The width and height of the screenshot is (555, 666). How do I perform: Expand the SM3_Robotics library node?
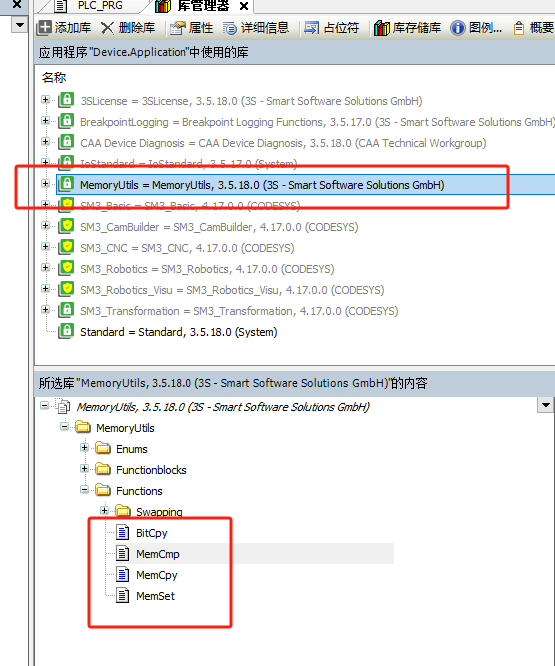pos(45,268)
